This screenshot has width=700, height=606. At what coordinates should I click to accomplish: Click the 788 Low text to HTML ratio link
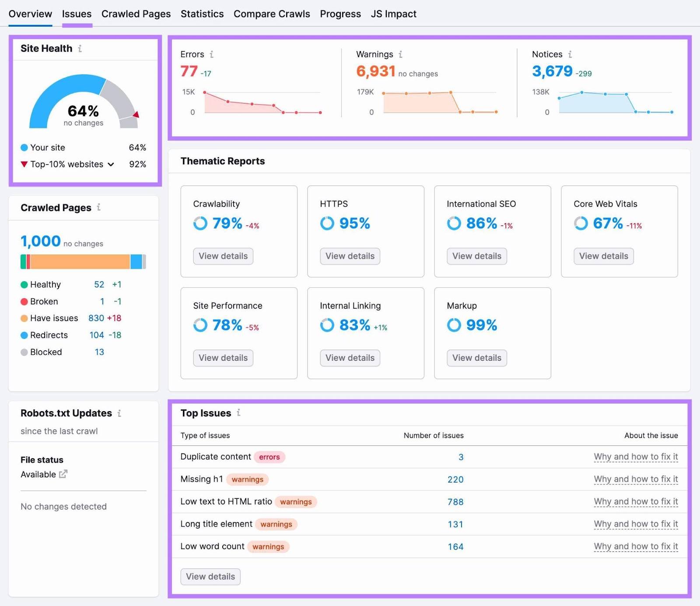tap(455, 502)
